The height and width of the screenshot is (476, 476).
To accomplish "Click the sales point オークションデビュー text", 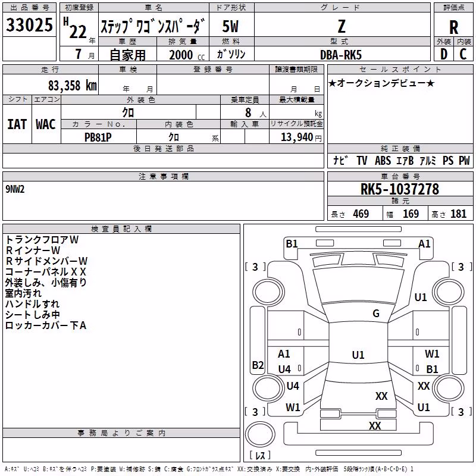I will pos(381,83).
